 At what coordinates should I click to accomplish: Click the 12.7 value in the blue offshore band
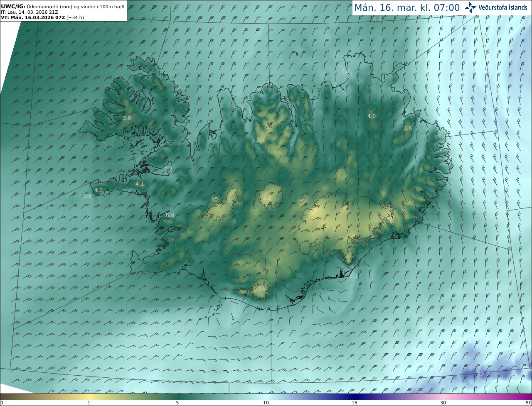(x=483, y=374)
